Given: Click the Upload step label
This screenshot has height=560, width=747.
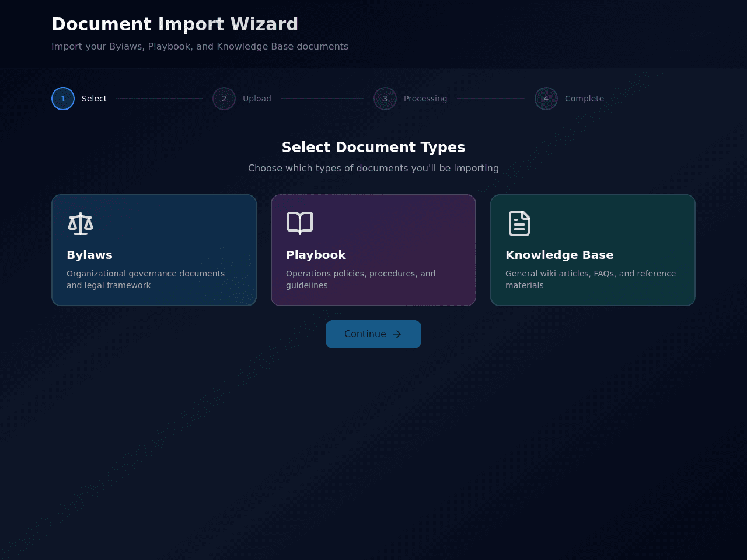Looking at the screenshot, I should point(257,99).
